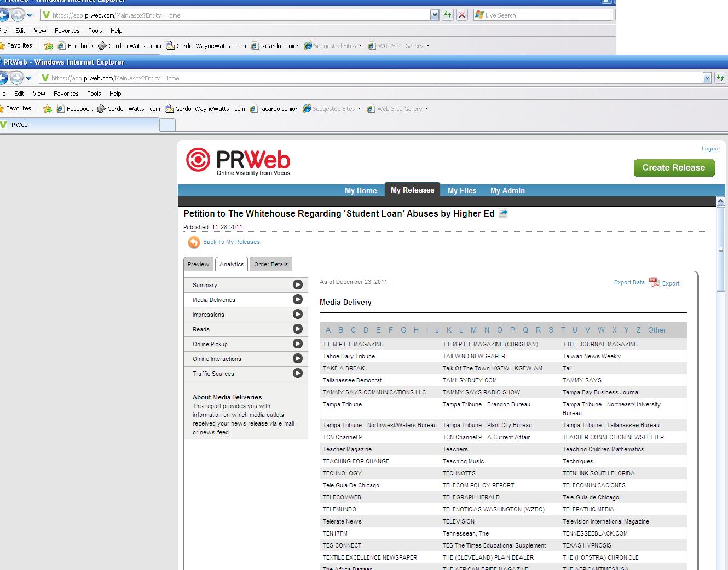The height and width of the screenshot is (570, 728).
Task: Click the PDF export icon
Action: (654, 283)
